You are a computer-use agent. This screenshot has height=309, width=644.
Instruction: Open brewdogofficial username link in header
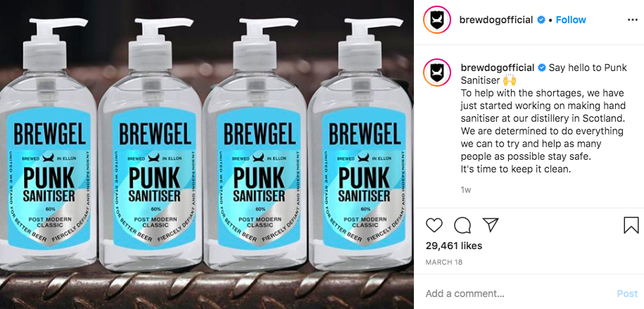496,20
